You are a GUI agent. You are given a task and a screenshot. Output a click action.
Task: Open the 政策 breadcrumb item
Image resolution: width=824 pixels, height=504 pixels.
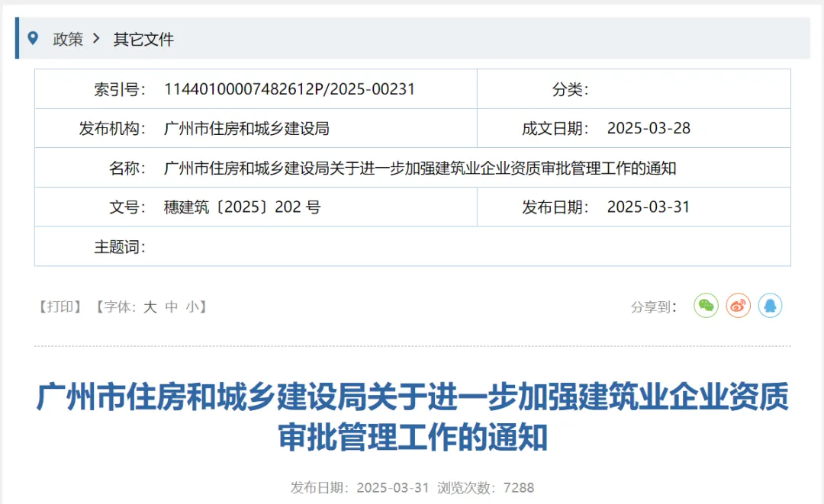click(68, 39)
